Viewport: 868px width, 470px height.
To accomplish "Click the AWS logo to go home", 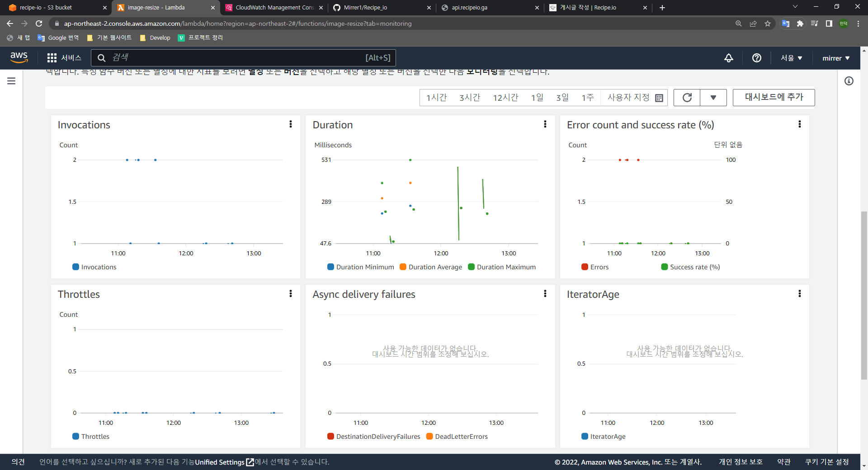I will coord(19,58).
